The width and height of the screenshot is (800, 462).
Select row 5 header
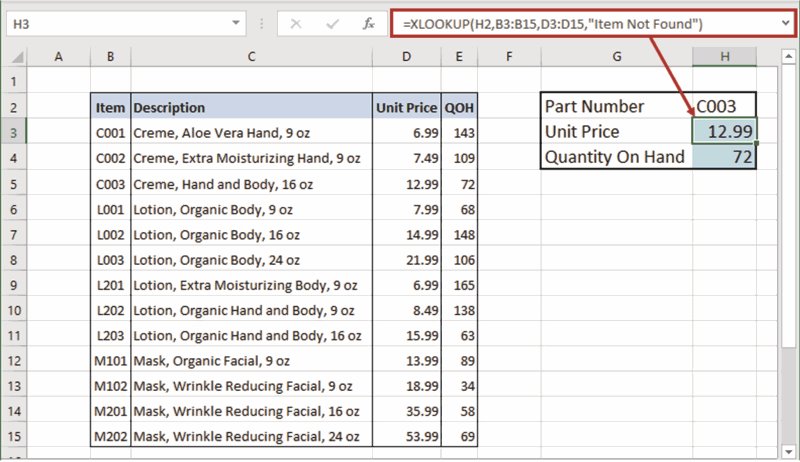[15, 185]
